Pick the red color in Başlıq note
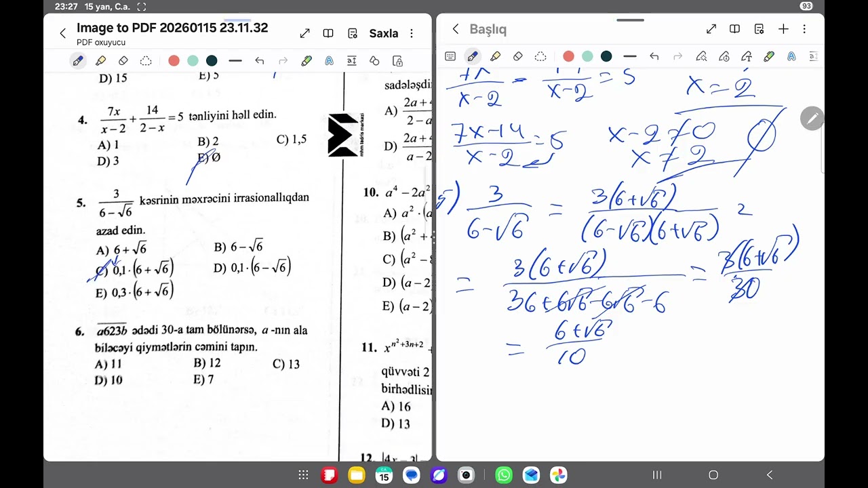This screenshot has height=488, width=868. 568,56
